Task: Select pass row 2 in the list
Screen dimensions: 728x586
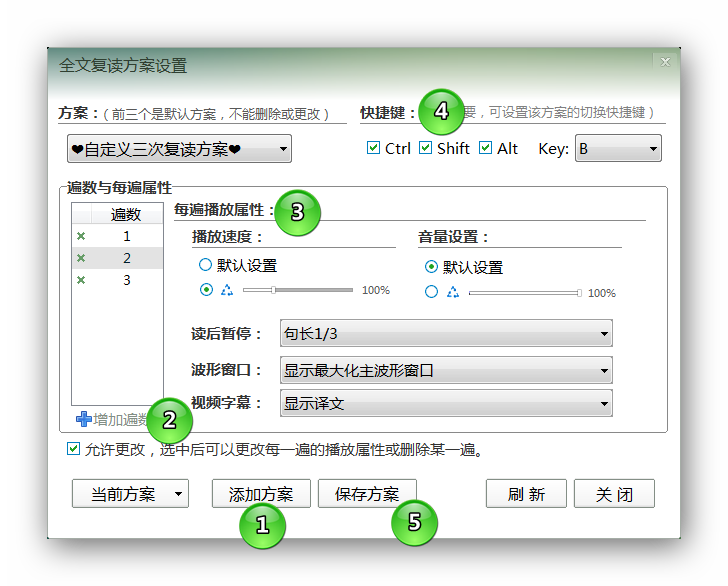Action: (117, 258)
